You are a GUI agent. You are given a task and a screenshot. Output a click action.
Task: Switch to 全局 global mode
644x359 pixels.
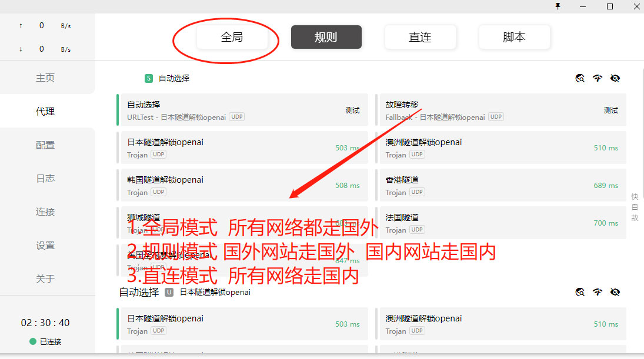pos(232,37)
